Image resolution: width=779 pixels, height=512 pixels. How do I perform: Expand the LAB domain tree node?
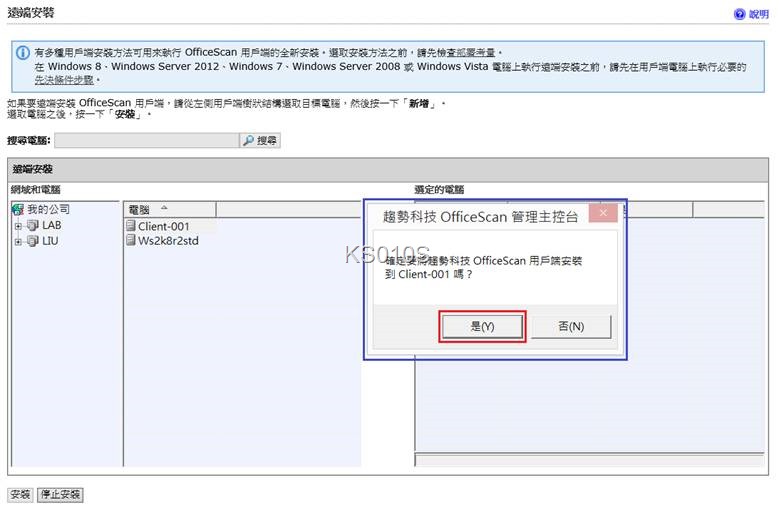click(x=17, y=226)
